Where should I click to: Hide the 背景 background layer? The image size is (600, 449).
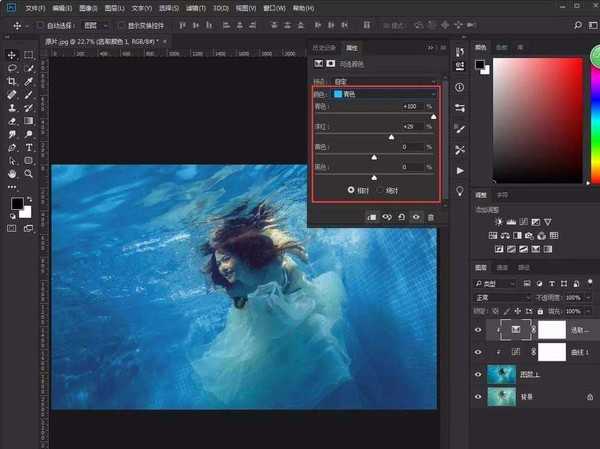point(479,397)
